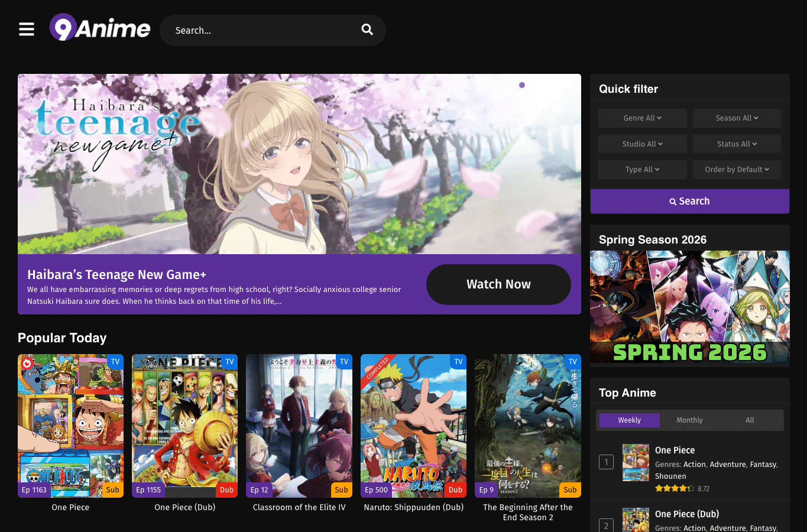Screen dimensions: 807x532
Task: Click One Piece small thumbnail in Top Anime
Action: coord(636,462)
